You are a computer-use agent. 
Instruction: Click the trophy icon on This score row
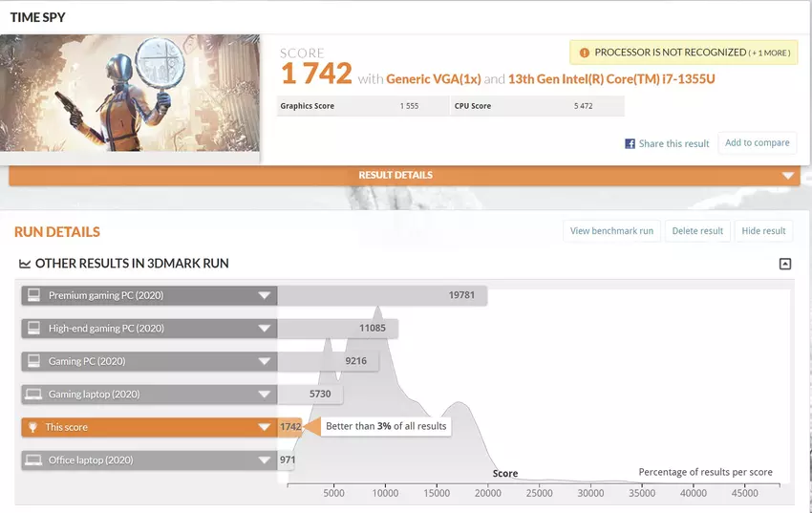(x=33, y=427)
